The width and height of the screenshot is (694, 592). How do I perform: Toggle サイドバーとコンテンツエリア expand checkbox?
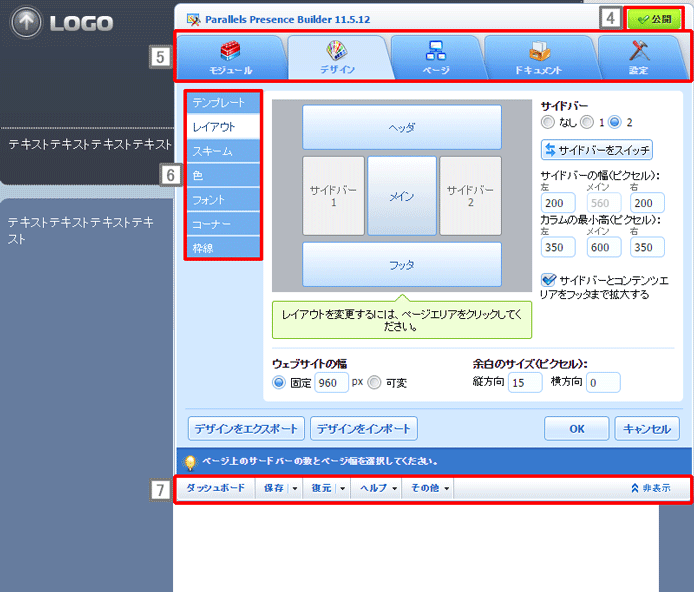pos(548,281)
